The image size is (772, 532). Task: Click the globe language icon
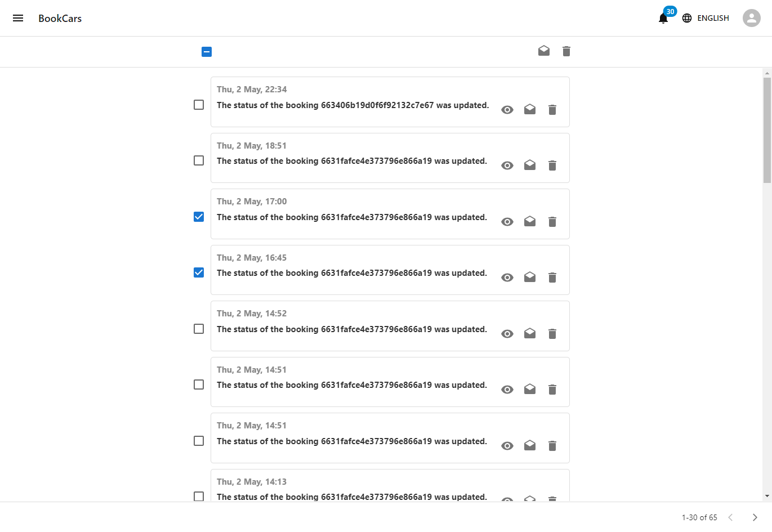(x=687, y=18)
